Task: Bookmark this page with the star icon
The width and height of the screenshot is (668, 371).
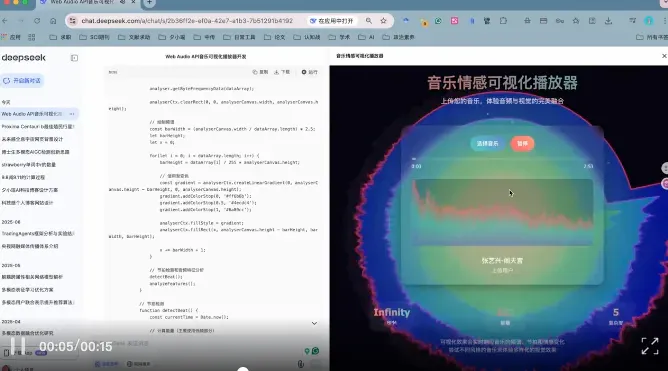Action: pyautogui.click(x=383, y=21)
